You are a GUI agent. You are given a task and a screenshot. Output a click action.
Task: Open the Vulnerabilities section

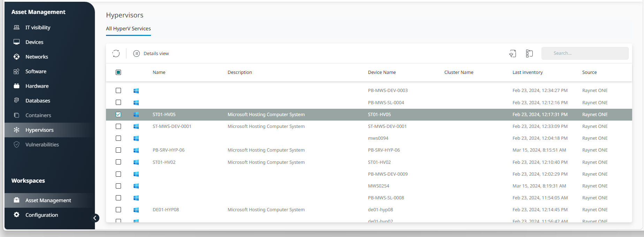pyautogui.click(x=42, y=145)
